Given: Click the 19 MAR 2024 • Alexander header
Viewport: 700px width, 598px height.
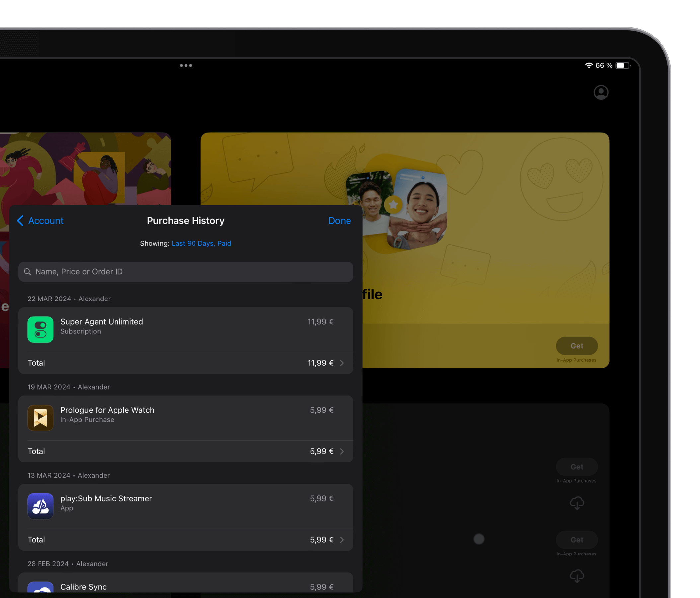Looking at the screenshot, I should pos(69,387).
